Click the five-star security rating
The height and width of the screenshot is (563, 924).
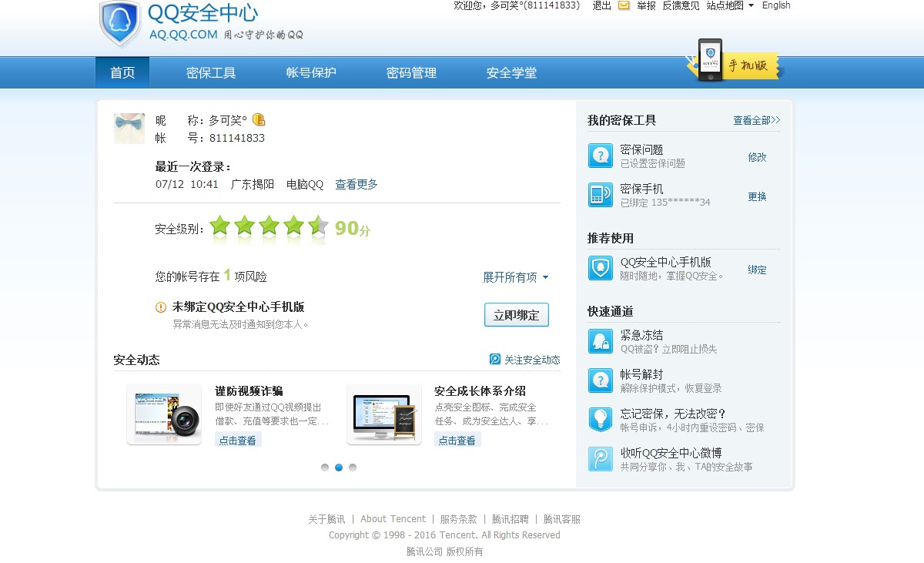point(269,228)
